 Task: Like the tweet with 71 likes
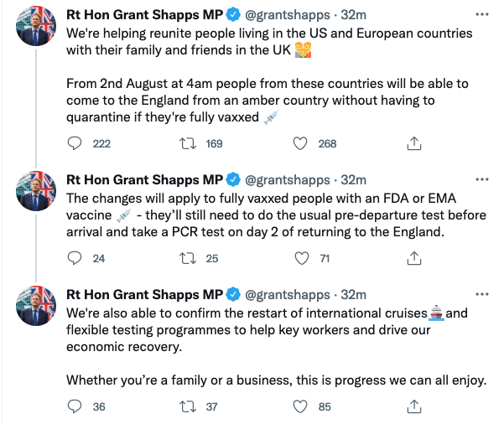300,258
